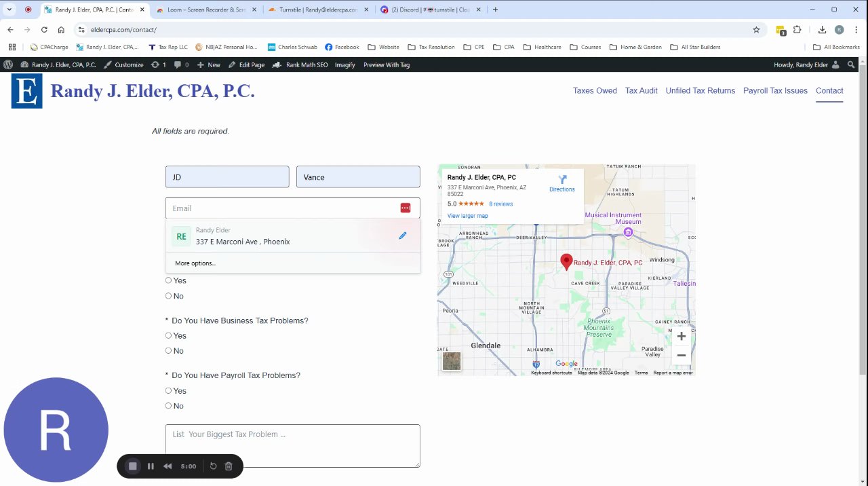This screenshot has width=868, height=486.
Task: Select Yes radio above Business Tax question
Action: [x=169, y=280]
